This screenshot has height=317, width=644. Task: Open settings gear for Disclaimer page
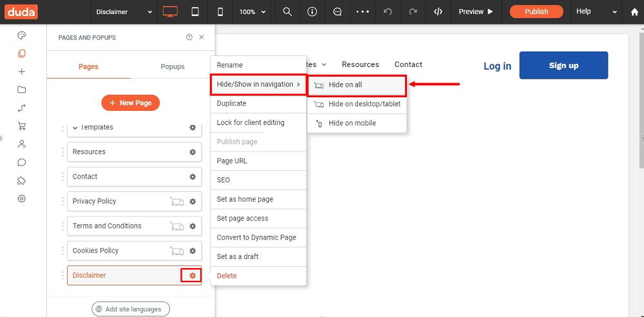tap(192, 276)
